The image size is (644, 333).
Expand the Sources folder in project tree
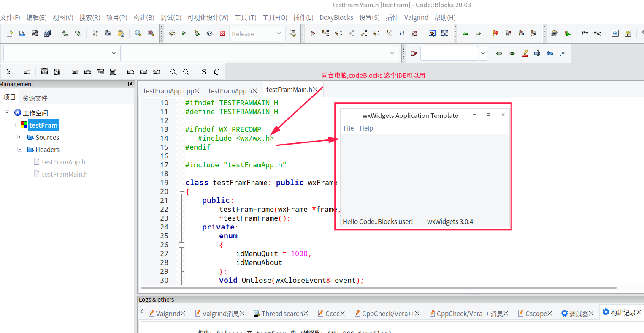(19, 137)
